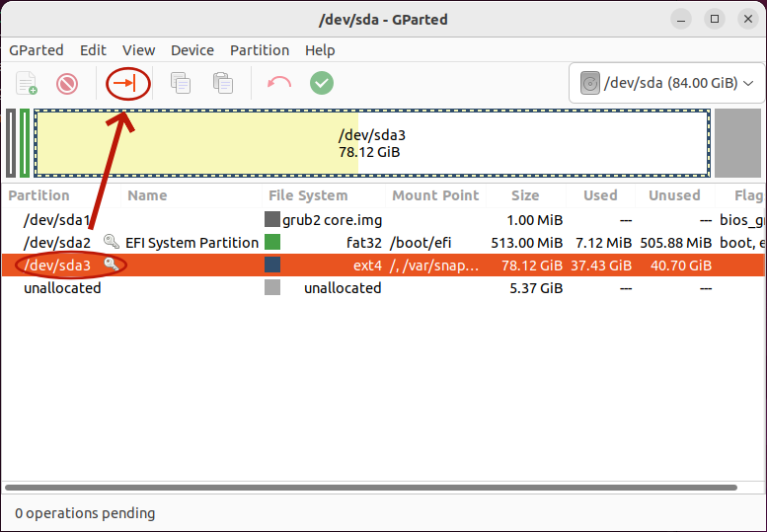Click the Partition column header

pos(39,195)
